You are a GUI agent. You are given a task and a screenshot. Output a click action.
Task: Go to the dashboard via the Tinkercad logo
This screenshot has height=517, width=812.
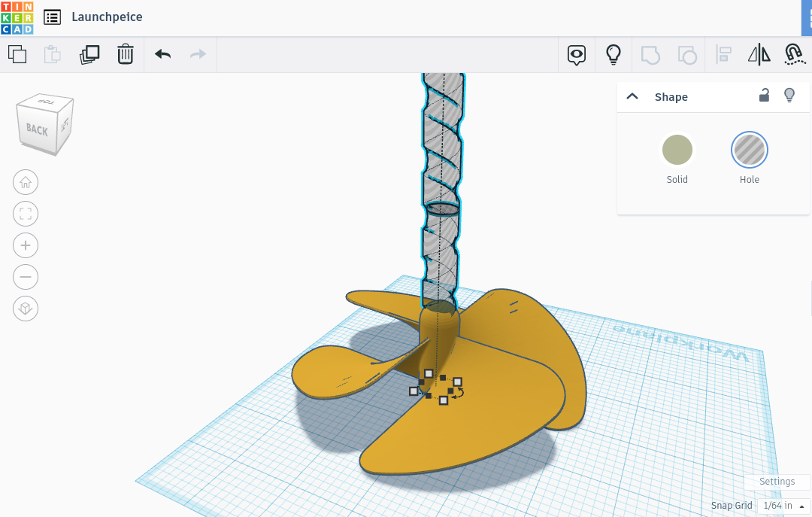pos(18,17)
